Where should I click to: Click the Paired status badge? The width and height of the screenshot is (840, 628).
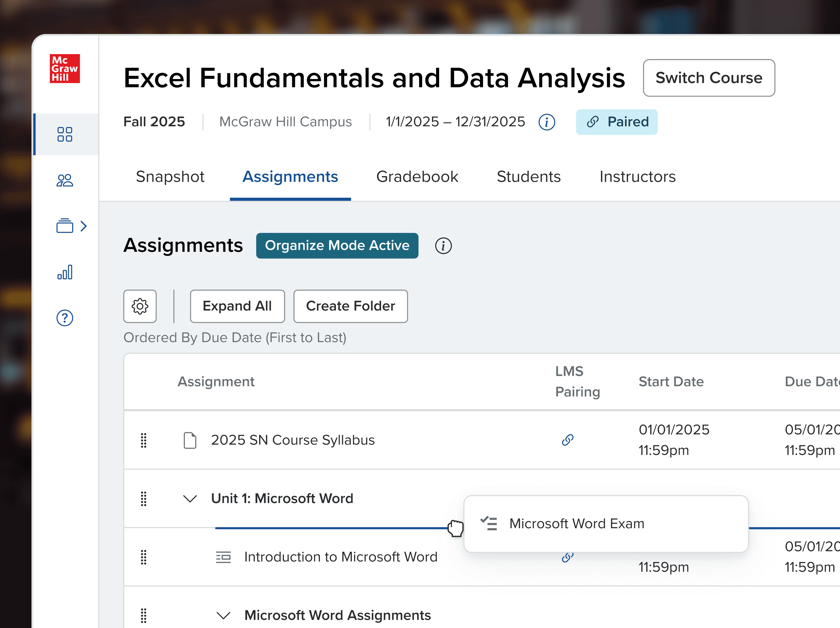[x=616, y=122]
